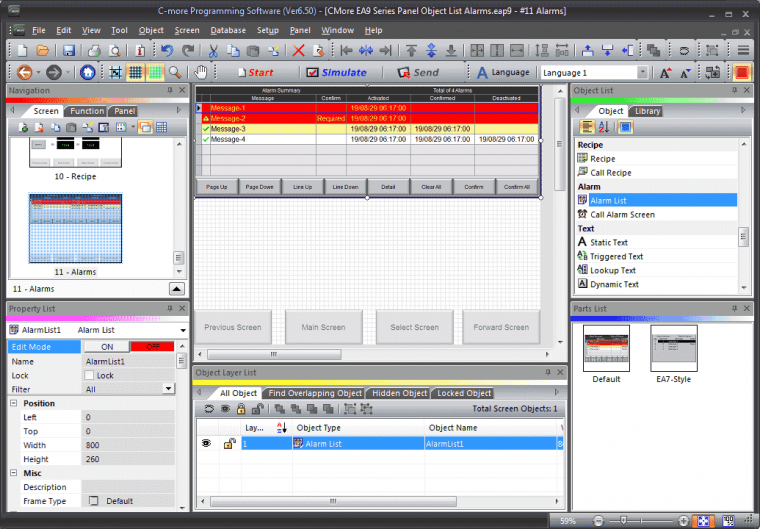The image size is (760, 529).
Task: Collapse the Position property group
Action: pyautogui.click(x=14, y=403)
